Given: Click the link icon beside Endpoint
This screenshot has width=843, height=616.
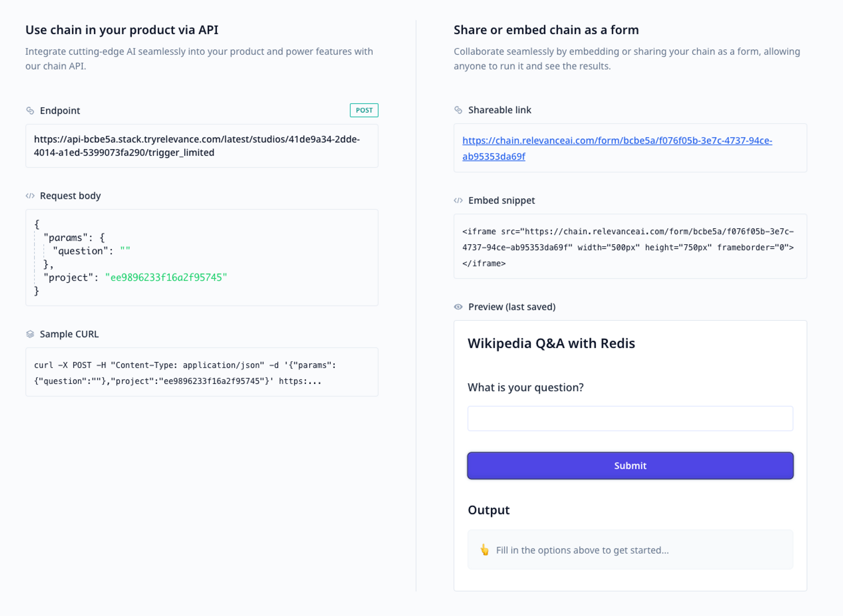Looking at the screenshot, I should point(30,110).
